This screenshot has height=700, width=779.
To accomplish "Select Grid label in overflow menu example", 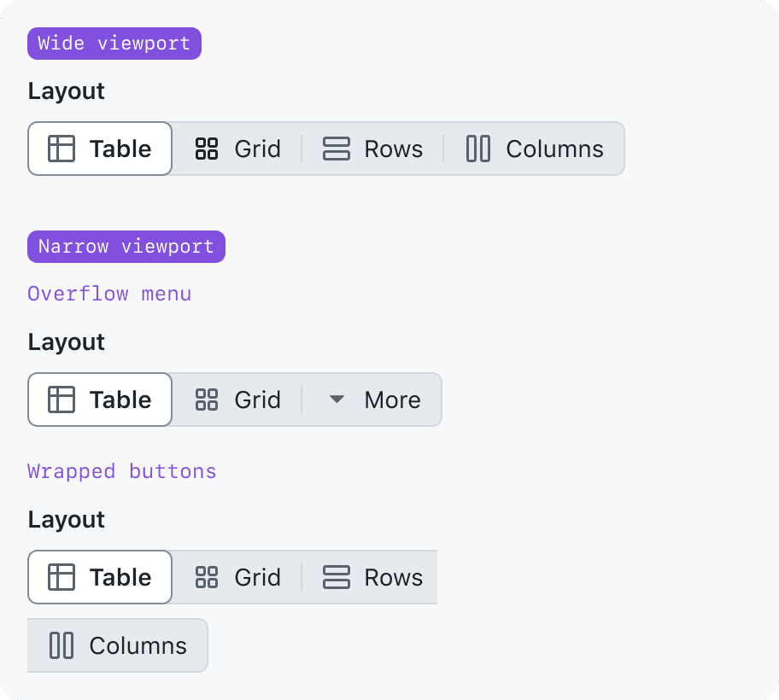I will [x=257, y=400].
